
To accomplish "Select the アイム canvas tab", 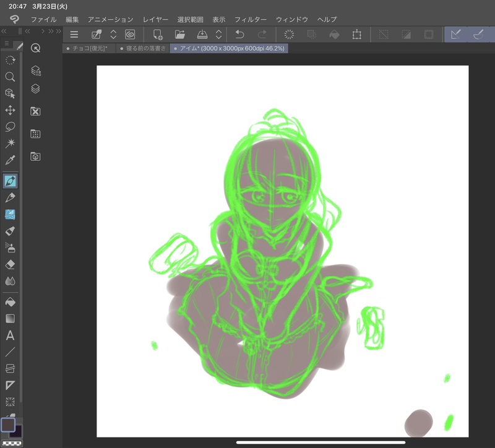I will 229,48.
